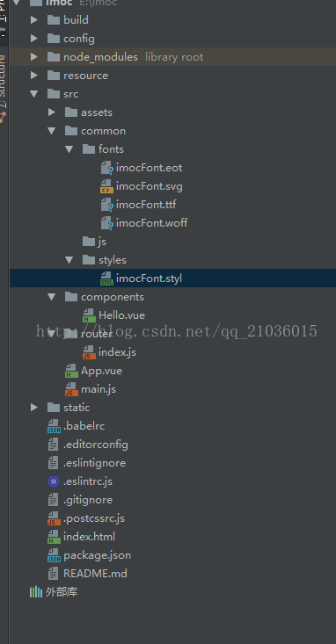Select index.js under router
The image size is (336, 644).
click(117, 352)
